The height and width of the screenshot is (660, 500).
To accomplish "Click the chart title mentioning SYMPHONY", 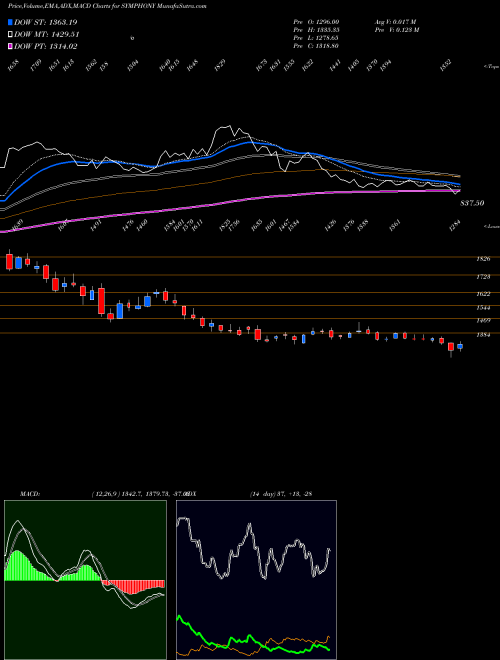I will pos(107,6).
